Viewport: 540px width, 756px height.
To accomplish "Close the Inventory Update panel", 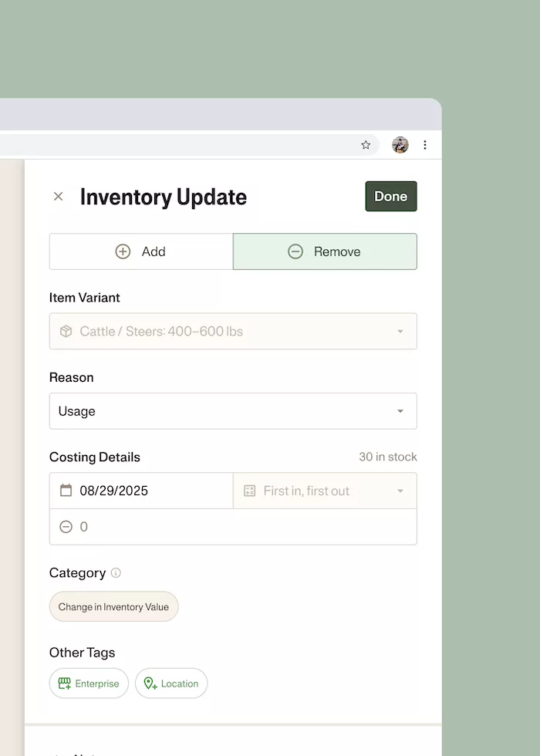I will click(58, 197).
